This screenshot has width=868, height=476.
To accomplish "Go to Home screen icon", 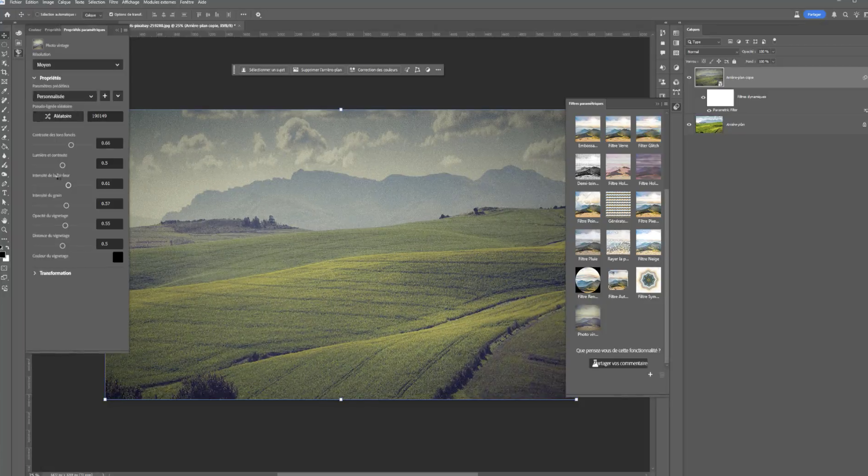I will [7, 14].
